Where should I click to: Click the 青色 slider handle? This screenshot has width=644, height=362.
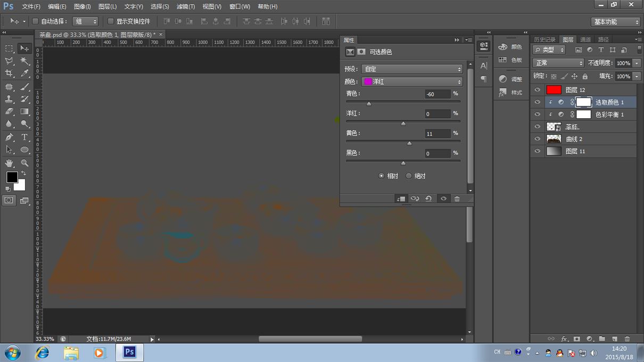click(x=369, y=104)
